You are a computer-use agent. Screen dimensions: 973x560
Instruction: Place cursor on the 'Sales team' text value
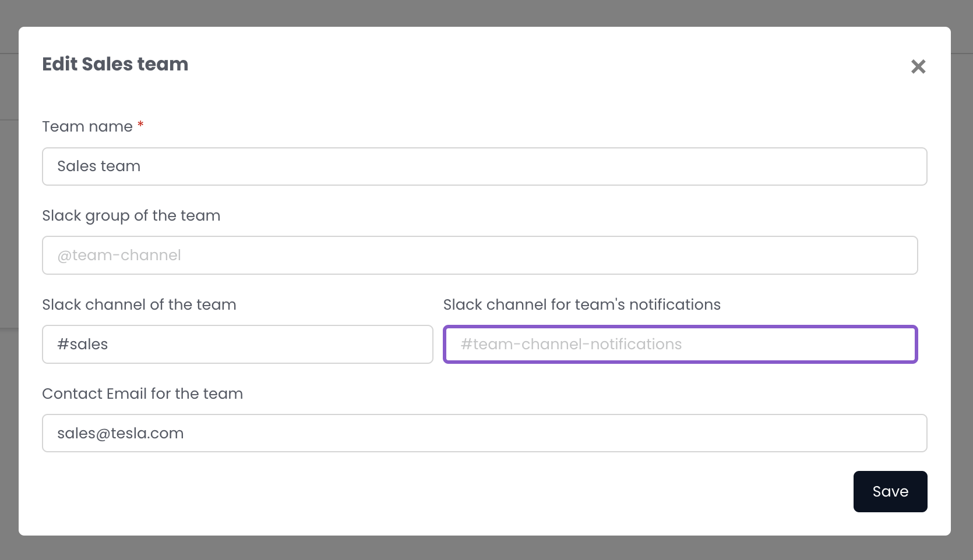98,166
